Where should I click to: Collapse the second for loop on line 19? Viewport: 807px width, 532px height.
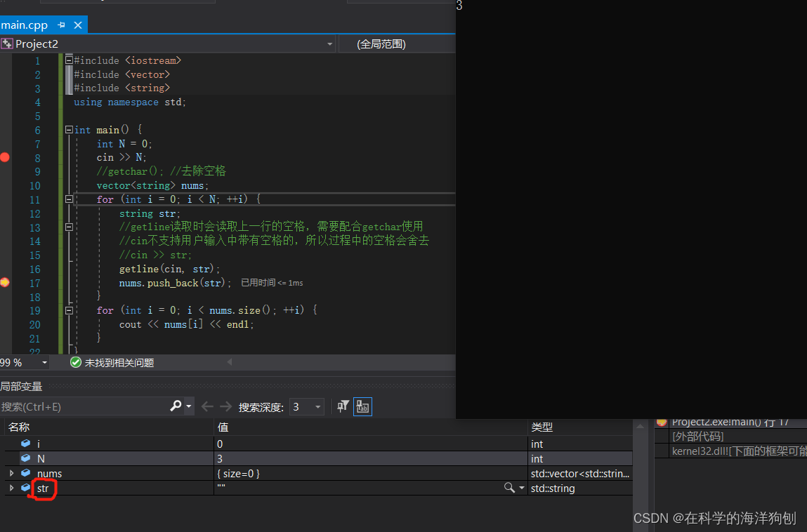(x=67, y=310)
